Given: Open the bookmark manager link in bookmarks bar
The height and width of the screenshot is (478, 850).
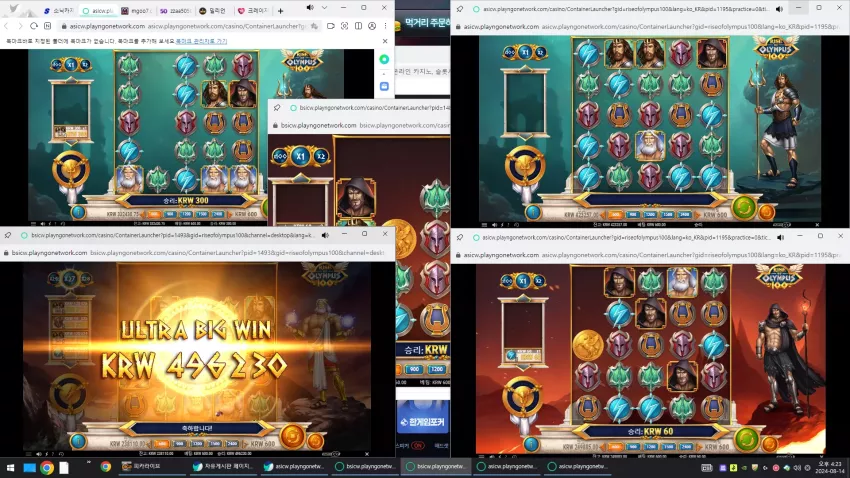Looking at the screenshot, I should [x=201, y=41].
